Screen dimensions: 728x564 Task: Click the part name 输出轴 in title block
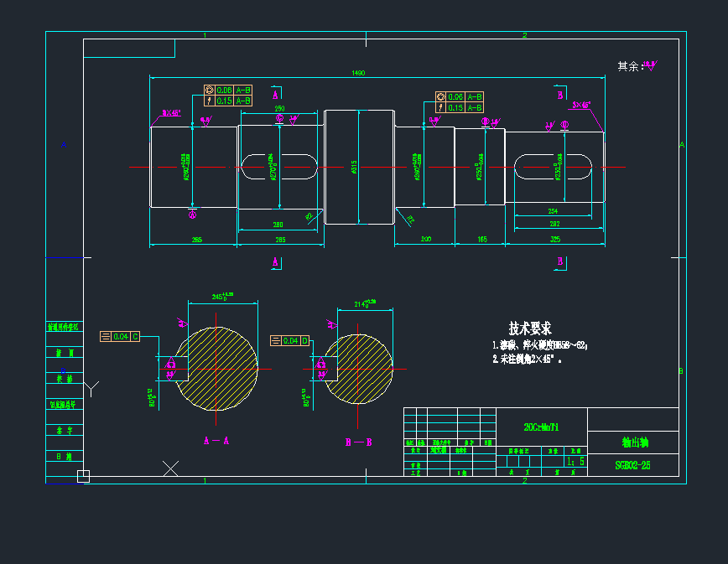tap(634, 442)
